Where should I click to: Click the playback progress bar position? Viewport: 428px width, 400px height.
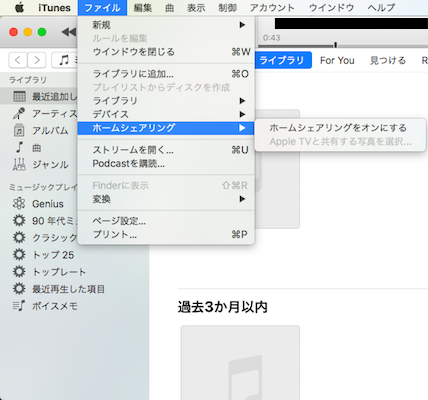point(335,45)
